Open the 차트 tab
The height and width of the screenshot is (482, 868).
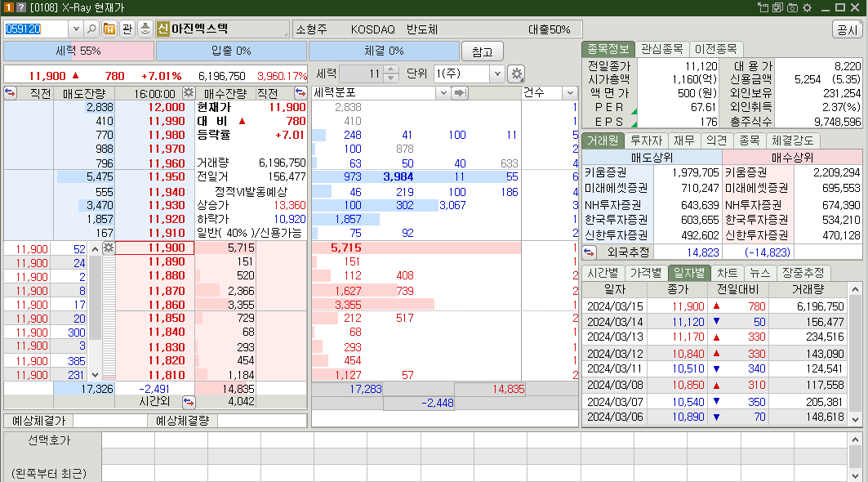727,273
